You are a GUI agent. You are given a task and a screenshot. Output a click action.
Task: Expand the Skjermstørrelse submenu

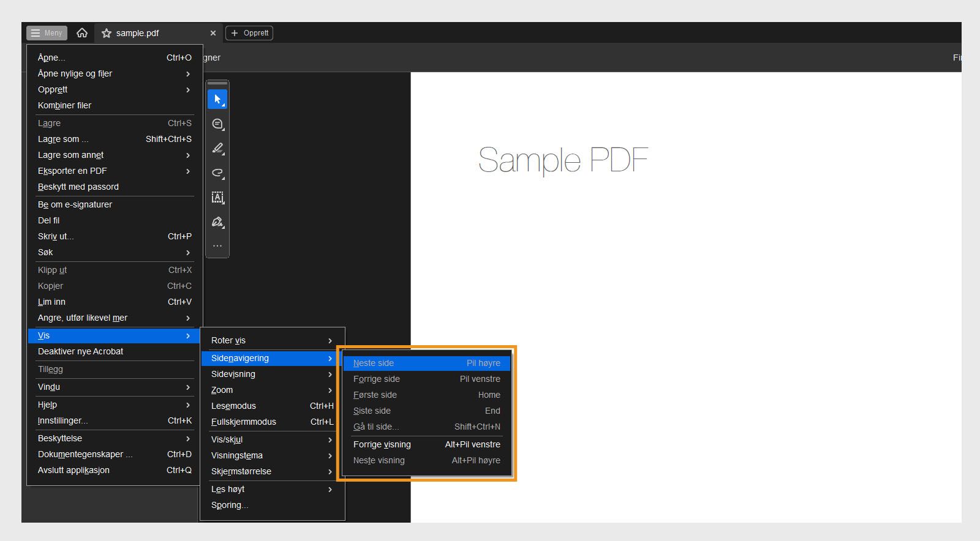point(272,471)
